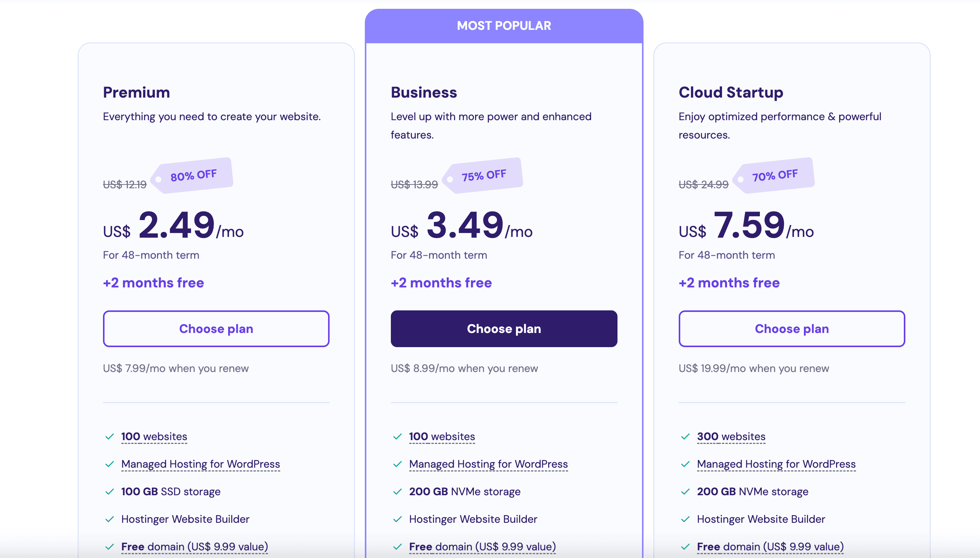Viewport: 980px width, 558px height.
Task: Open the Premium '100 websites' tooltip link
Action: click(x=154, y=437)
